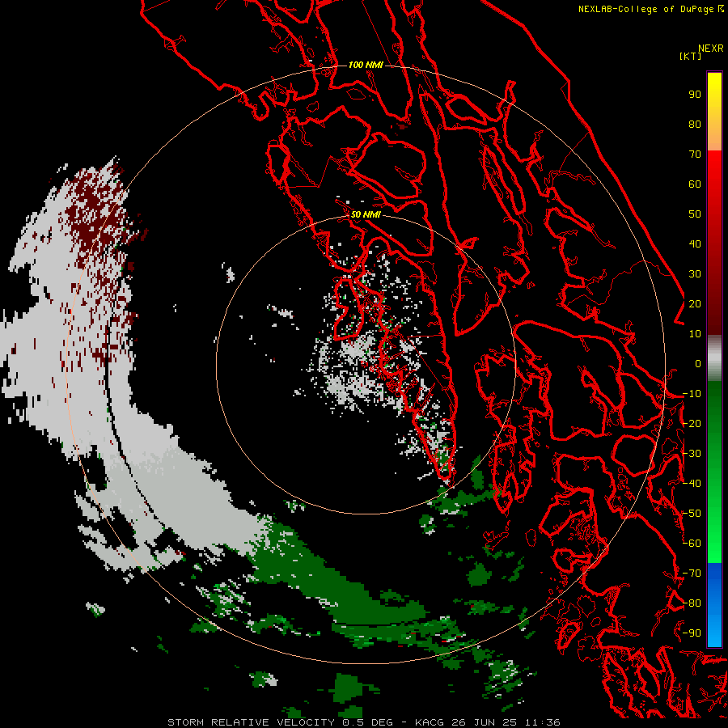
Task: Click the positive 40 value on the velocity scale
Action: tap(695, 244)
